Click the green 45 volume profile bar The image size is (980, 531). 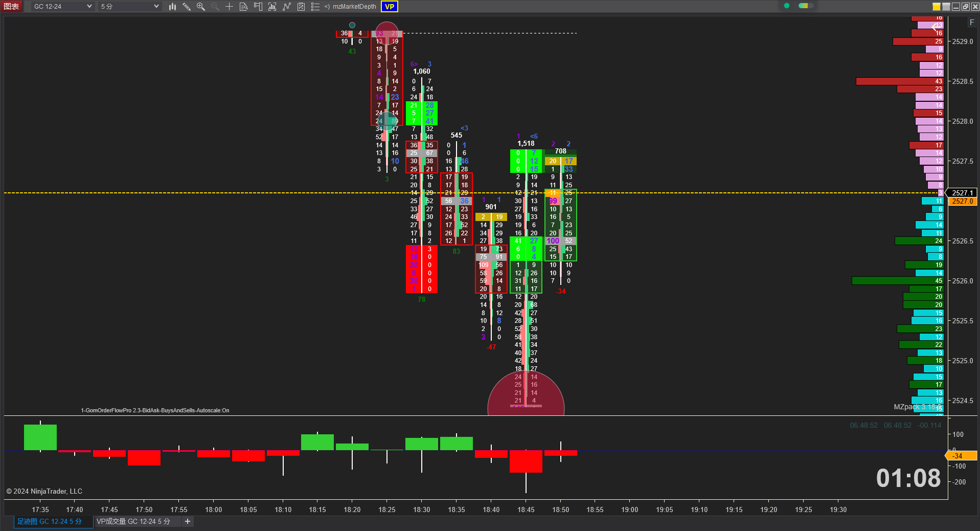pos(898,281)
